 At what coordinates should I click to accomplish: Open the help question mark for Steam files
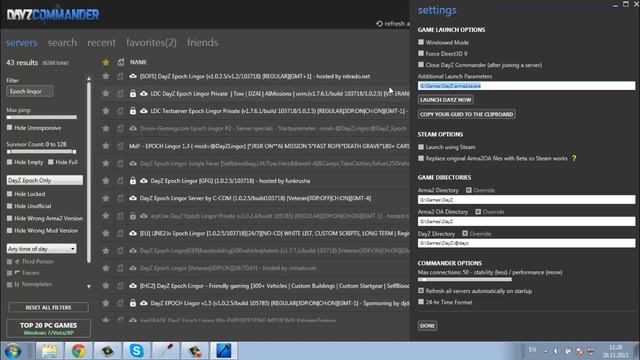pos(574,158)
